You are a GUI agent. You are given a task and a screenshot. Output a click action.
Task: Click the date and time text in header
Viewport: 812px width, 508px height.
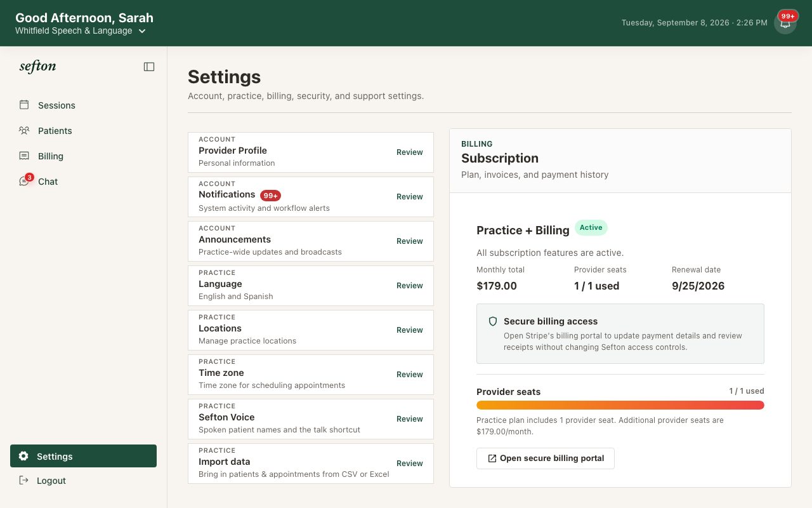pos(695,23)
